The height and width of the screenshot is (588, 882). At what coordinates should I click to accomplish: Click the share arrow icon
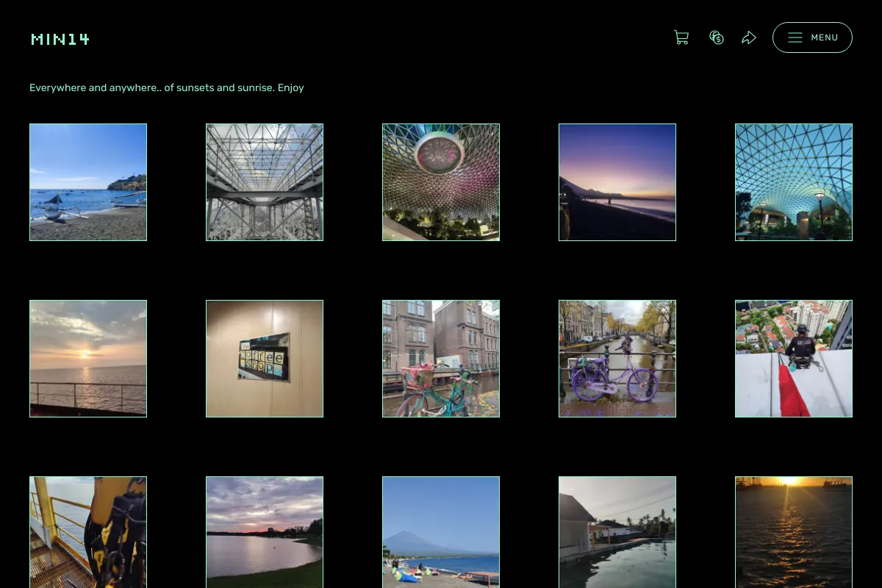pos(749,37)
